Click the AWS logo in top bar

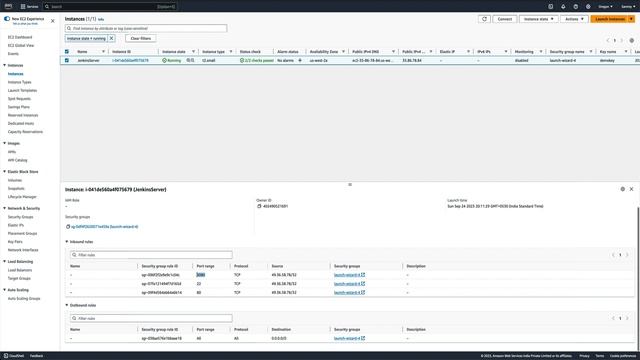[8, 6]
